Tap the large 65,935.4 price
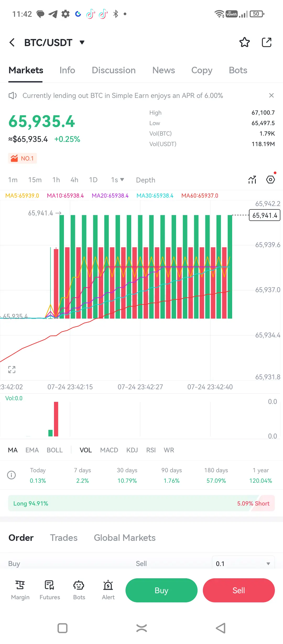Image resolution: width=283 pixels, height=644 pixels. tap(42, 121)
